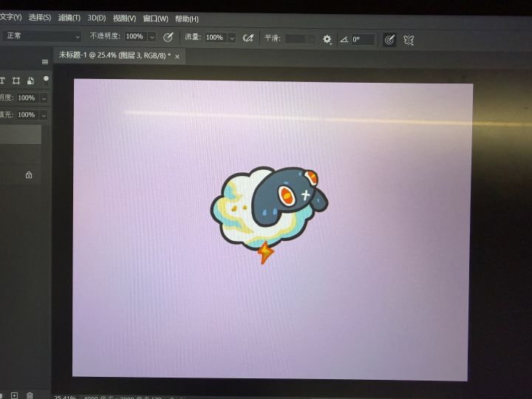Click the brush angle 0° field
This screenshot has width=532, height=399.
pos(363,39)
